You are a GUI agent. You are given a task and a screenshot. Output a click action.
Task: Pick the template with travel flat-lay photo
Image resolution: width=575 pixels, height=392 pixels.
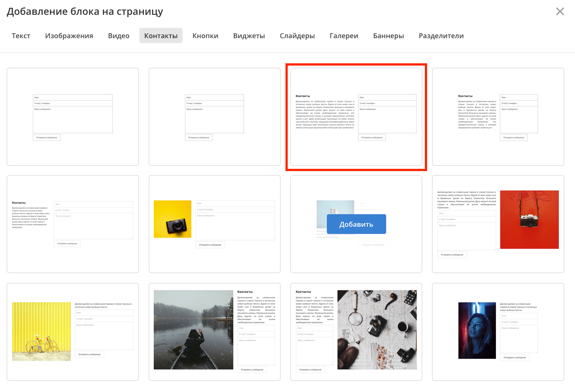(x=356, y=332)
